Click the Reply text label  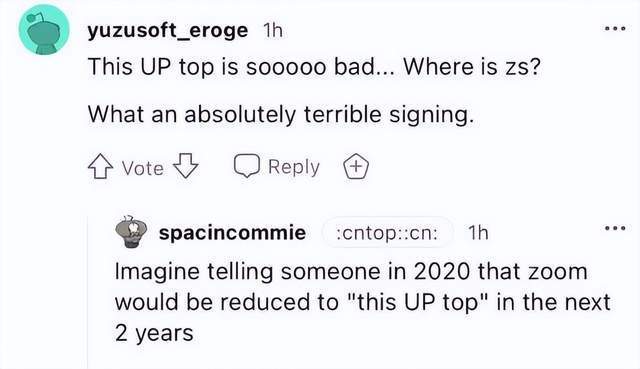point(294,167)
